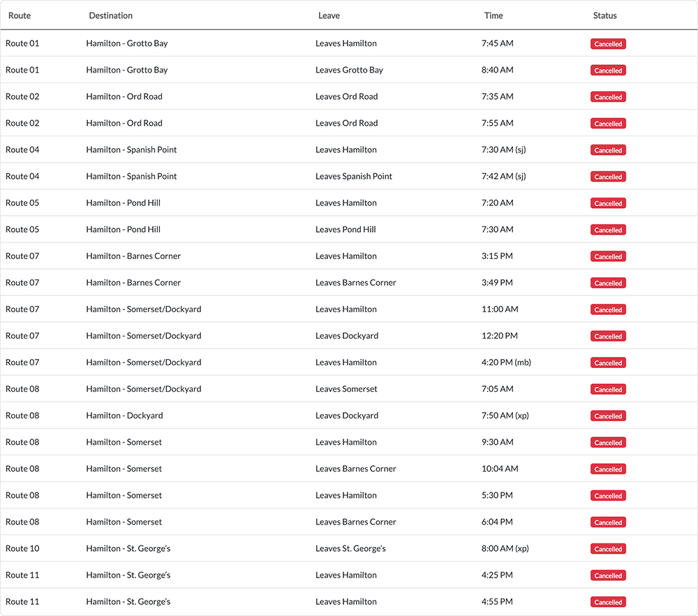Select the Route 10 row label
Image resolution: width=698 pixels, height=616 pixels.
point(22,548)
